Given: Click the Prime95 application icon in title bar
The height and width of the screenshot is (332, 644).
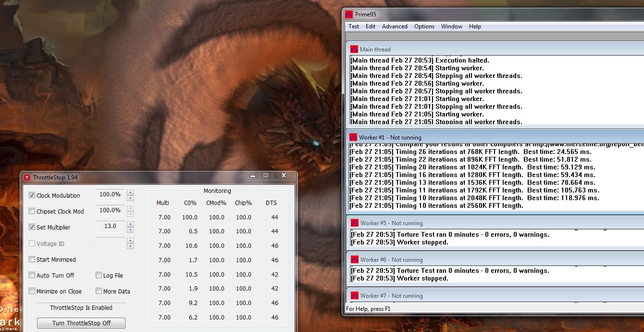Looking at the screenshot, I should coord(349,14).
